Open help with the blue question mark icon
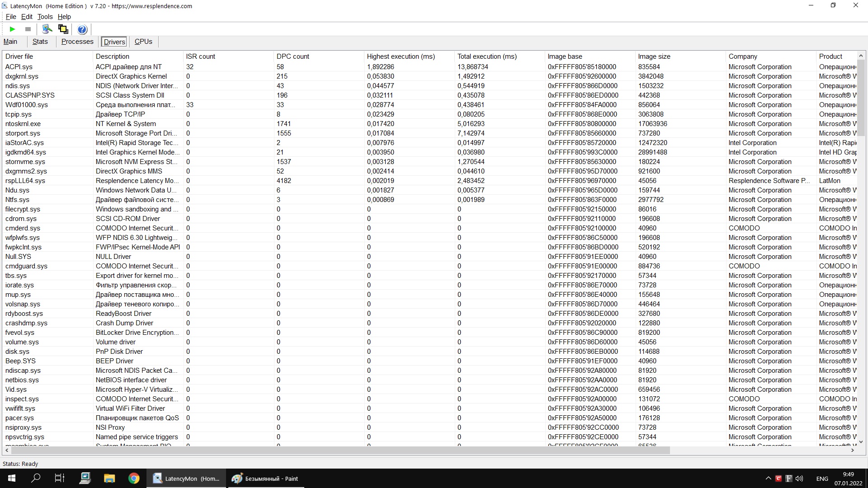This screenshot has width=868, height=488. (x=82, y=30)
